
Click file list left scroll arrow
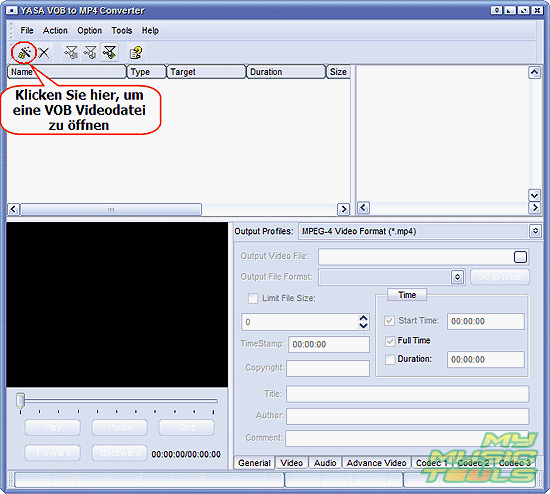[13, 209]
